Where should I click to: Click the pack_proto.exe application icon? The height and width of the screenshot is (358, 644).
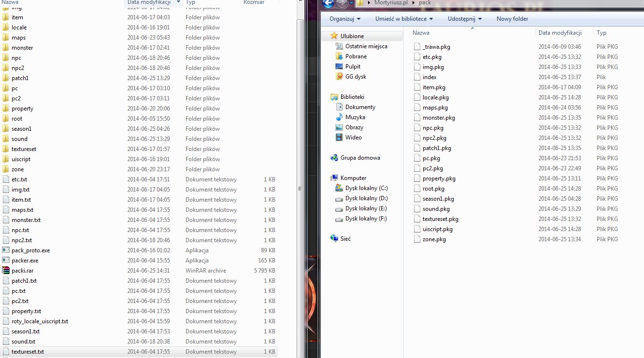(6, 250)
